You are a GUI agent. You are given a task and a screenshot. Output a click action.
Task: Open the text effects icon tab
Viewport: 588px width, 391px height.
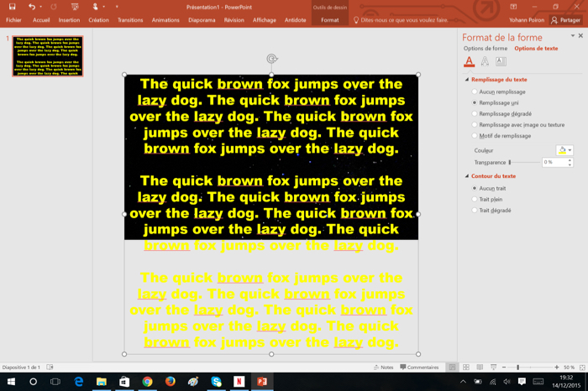pos(486,61)
